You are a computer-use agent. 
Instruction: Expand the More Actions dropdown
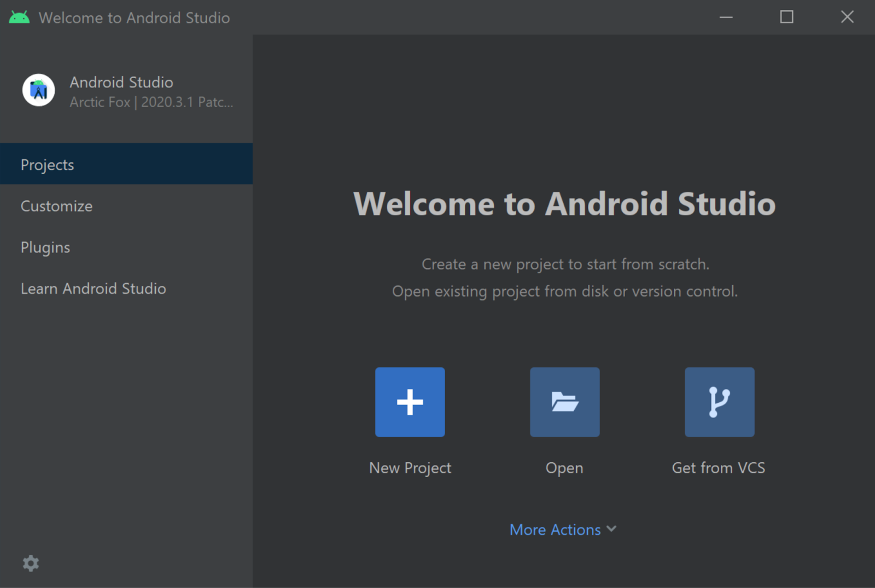563,530
